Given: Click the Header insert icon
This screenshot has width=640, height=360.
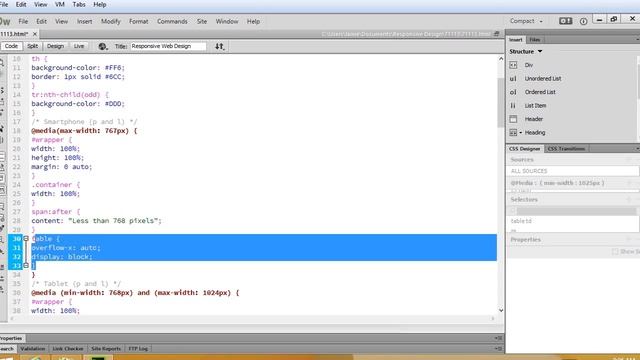Looking at the screenshot, I should 513,119.
